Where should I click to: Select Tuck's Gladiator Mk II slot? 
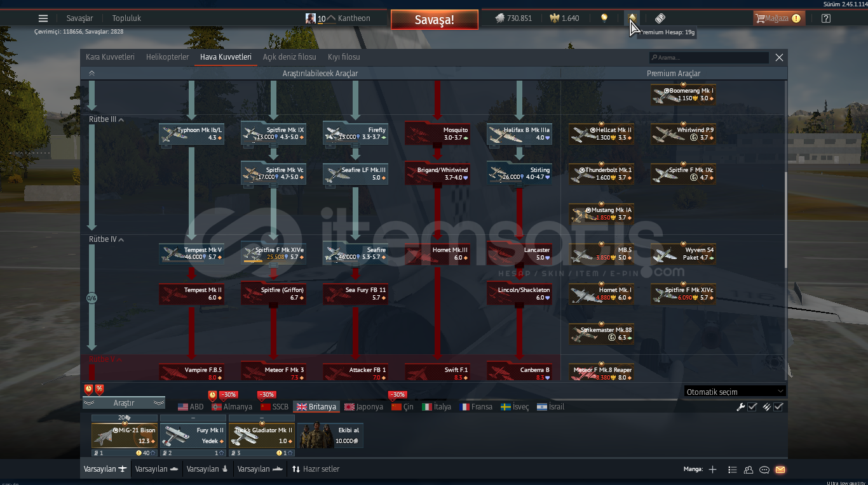[x=262, y=435]
